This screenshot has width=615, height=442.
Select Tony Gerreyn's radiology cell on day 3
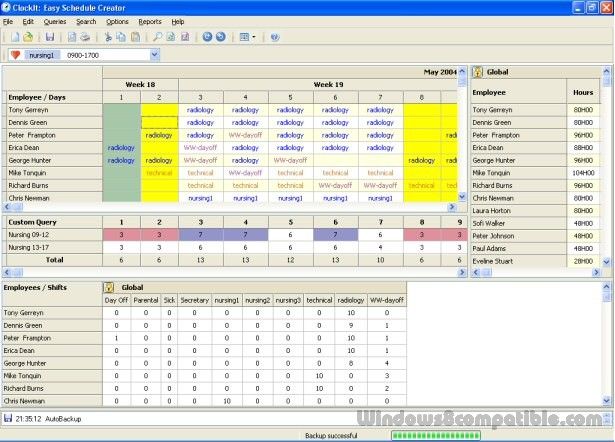coord(200,110)
